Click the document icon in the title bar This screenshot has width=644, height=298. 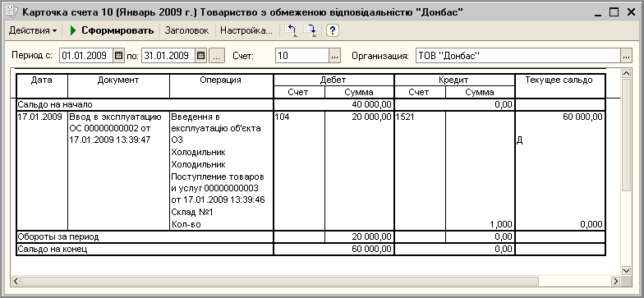click(x=11, y=12)
